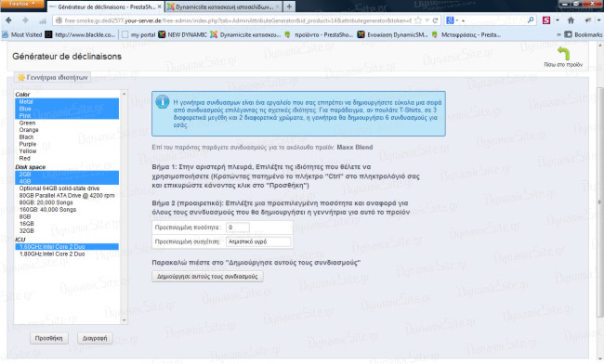Click the page vertical scrollbar
This screenshot has width=604, height=364.
click(600, 201)
